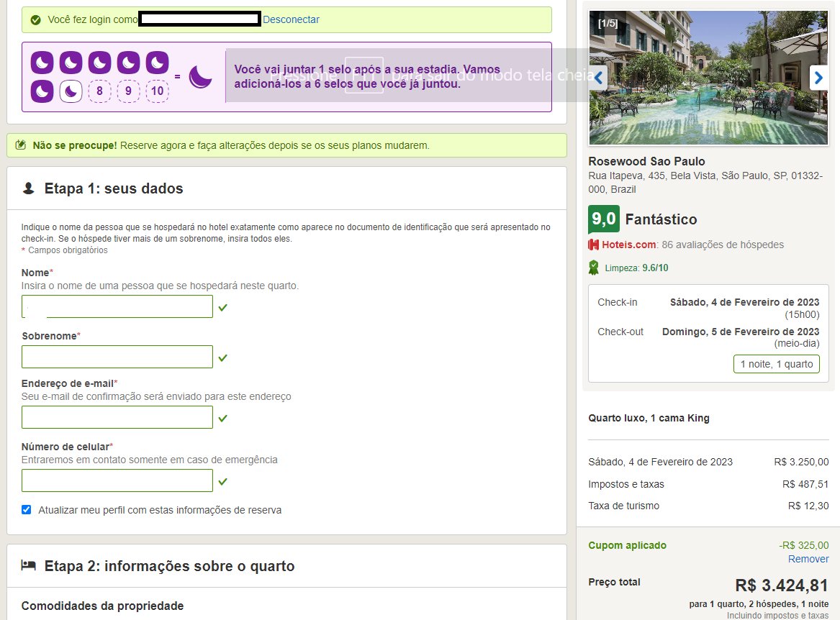The height and width of the screenshot is (620, 840).
Task: Click the "Preço total" label
Action: coord(615,582)
